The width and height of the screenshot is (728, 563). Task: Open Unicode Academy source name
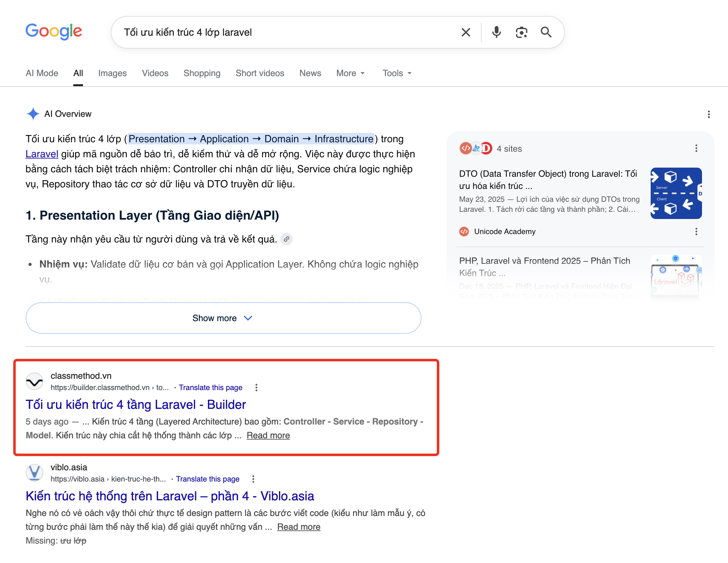505,232
